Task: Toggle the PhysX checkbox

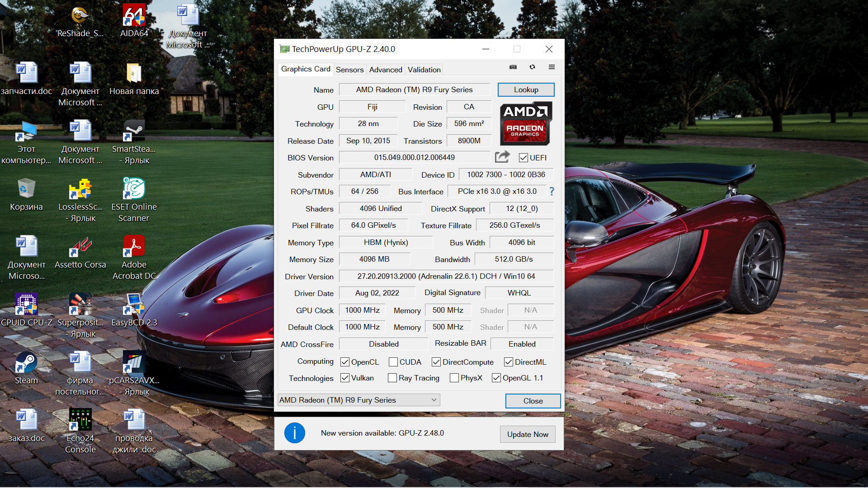Action: coord(454,378)
